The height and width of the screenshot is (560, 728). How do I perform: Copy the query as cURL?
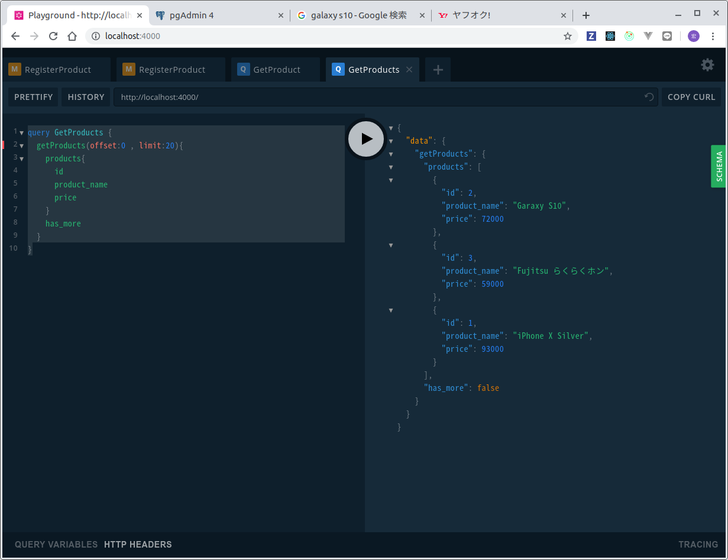[691, 97]
